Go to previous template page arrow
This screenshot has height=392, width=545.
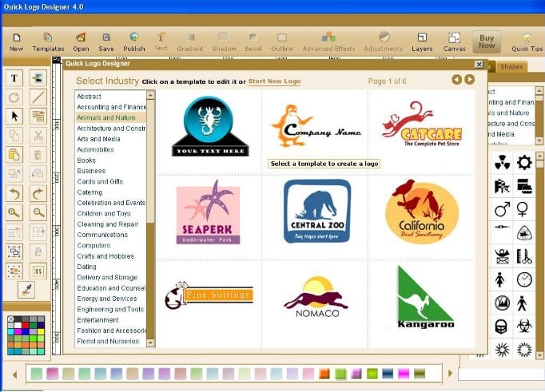point(457,80)
